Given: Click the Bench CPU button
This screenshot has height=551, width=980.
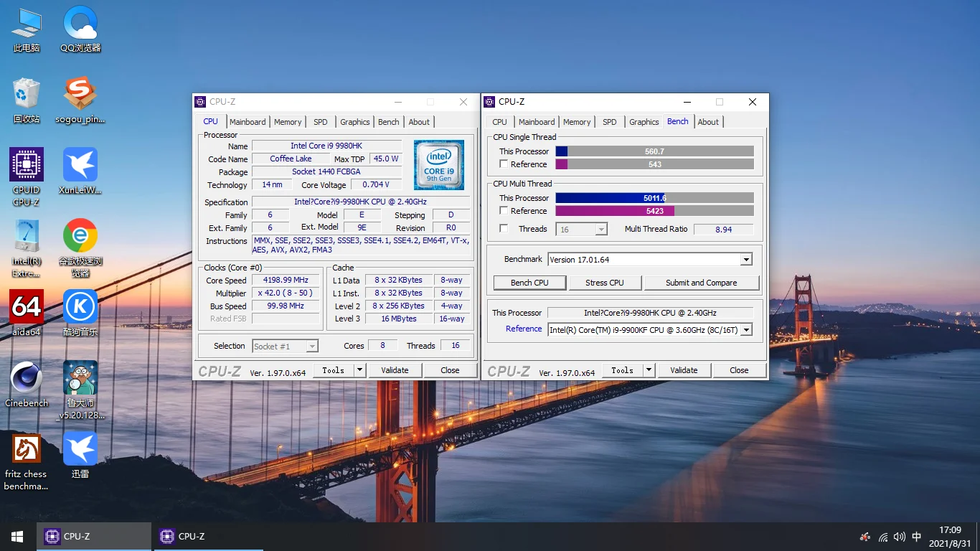Looking at the screenshot, I should 529,283.
